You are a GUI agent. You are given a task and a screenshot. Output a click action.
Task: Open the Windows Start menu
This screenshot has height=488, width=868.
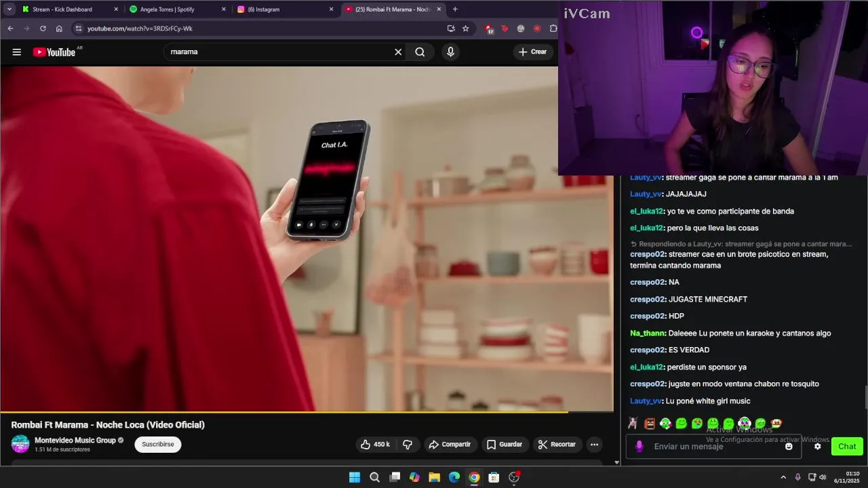point(355,477)
